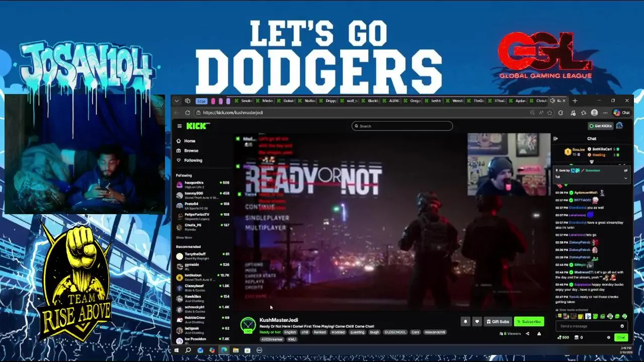Click the chill tag
The height and width of the screenshot is (362, 644).
pyautogui.click(x=305, y=332)
